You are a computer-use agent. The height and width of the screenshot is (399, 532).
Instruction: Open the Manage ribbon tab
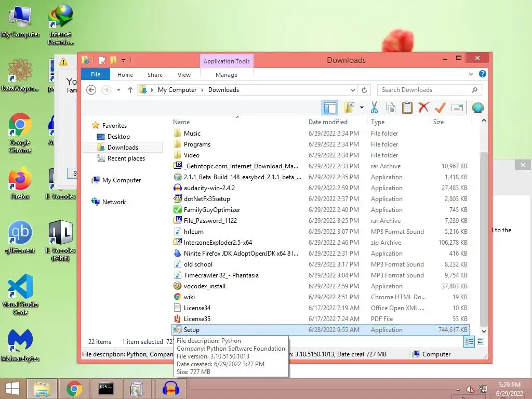click(x=227, y=75)
